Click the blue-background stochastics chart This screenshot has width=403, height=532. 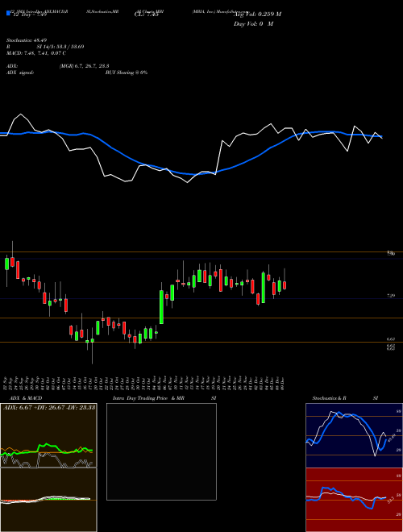(354, 435)
